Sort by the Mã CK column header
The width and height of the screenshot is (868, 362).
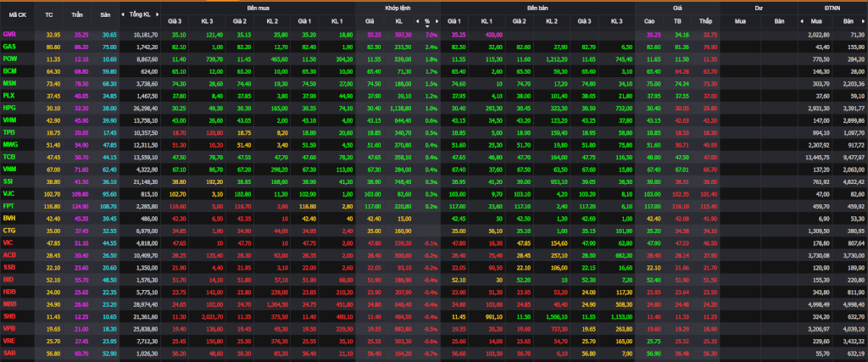(x=17, y=15)
